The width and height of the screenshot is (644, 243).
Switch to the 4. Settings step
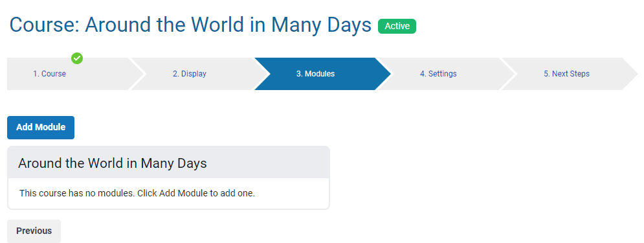pos(438,74)
